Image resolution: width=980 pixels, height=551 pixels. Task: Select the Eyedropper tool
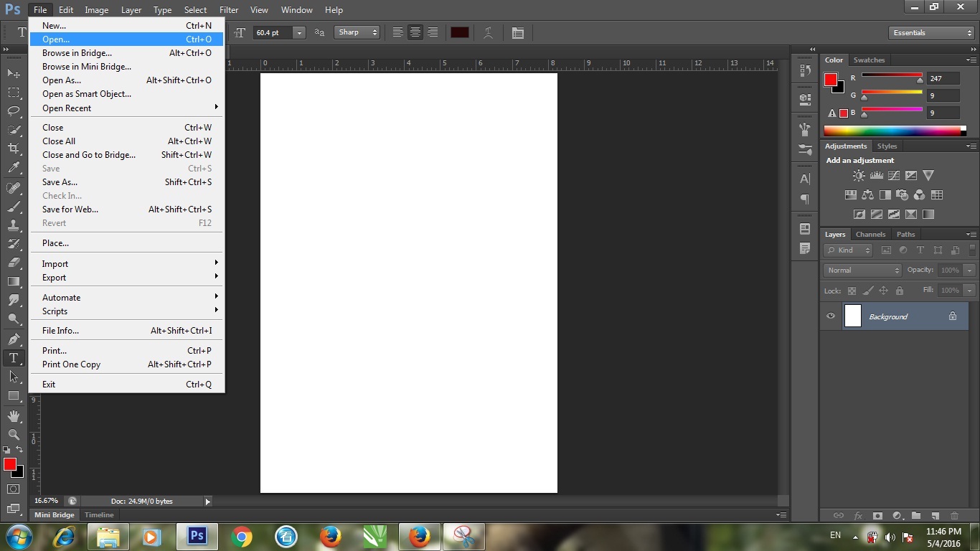coord(14,168)
